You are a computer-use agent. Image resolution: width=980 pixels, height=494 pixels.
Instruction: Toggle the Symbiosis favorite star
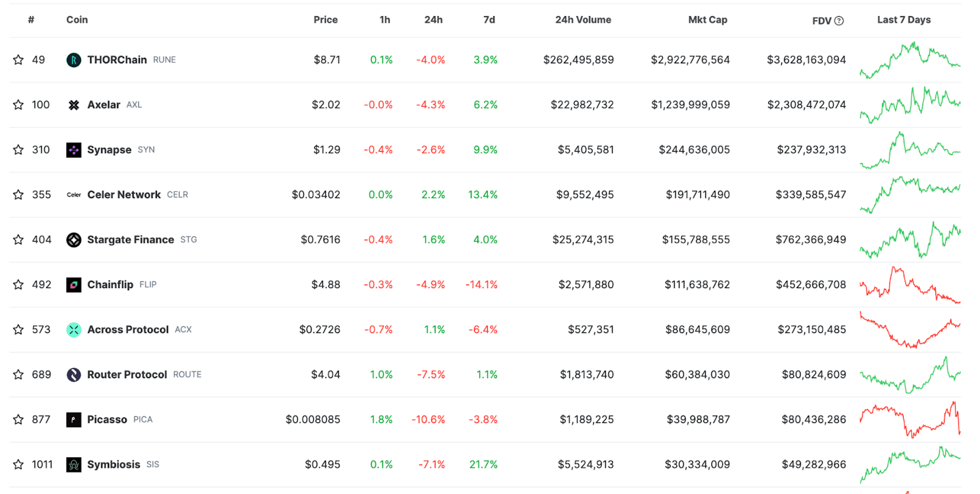[18, 464]
